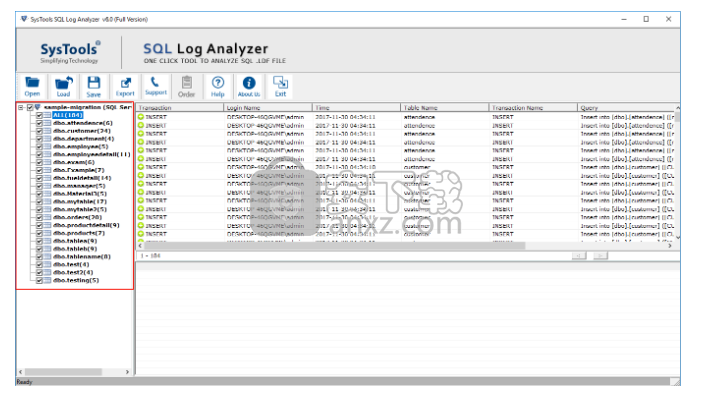Select the dbo.exam(6) tree label
The height and width of the screenshot is (396, 716).
click(x=74, y=162)
